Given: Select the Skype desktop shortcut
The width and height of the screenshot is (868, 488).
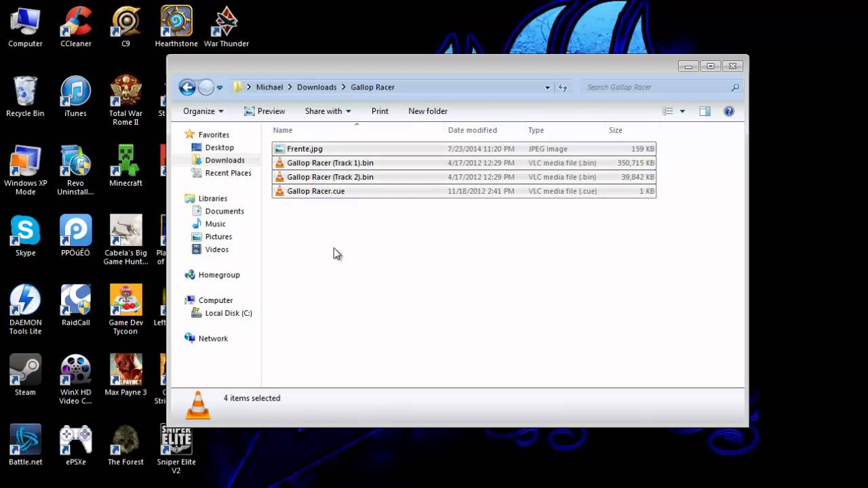Looking at the screenshot, I should (25, 236).
